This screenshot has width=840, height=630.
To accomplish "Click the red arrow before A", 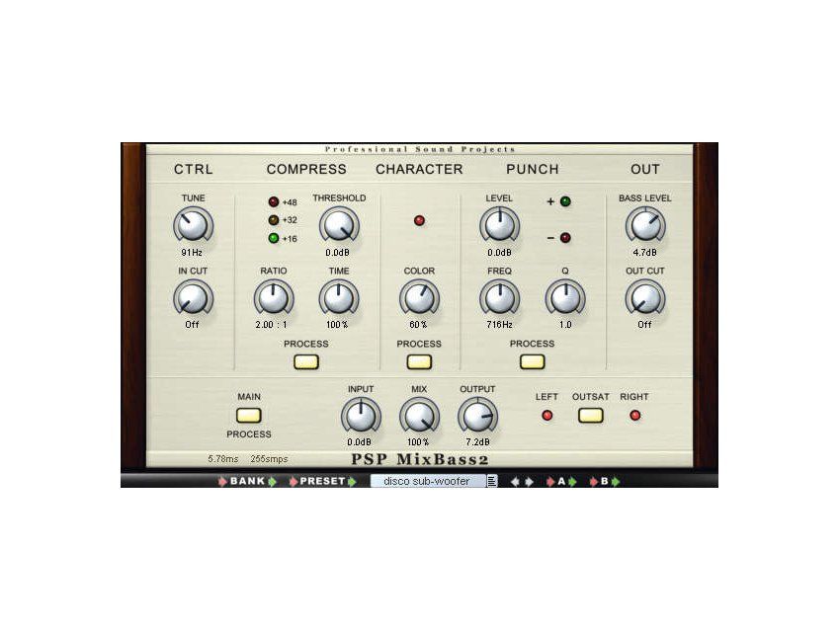I will tap(550, 481).
